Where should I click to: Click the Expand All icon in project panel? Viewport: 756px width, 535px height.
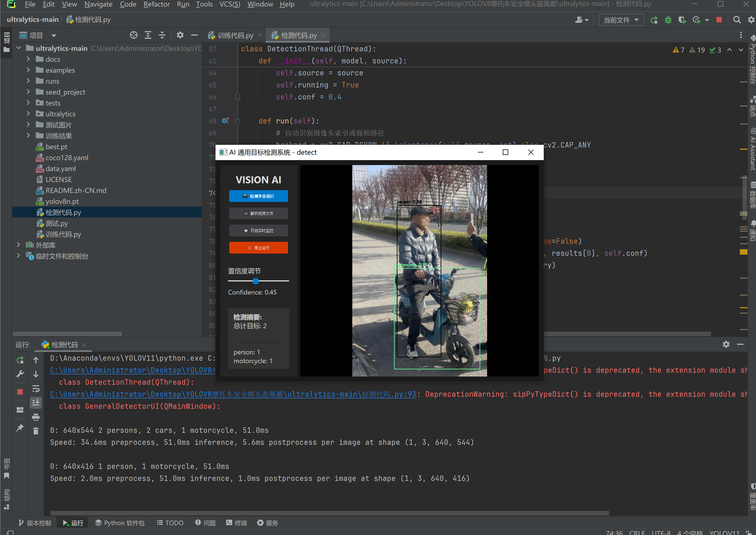tap(148, 35)
